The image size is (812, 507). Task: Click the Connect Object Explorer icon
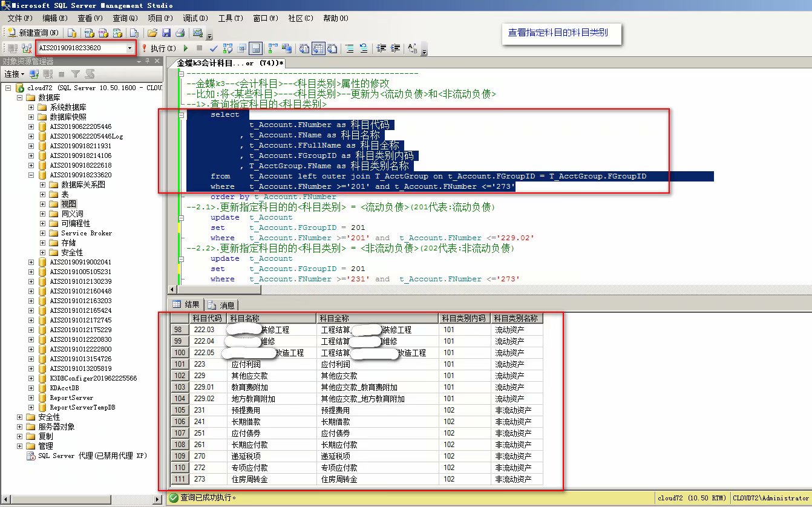(34, 74)
